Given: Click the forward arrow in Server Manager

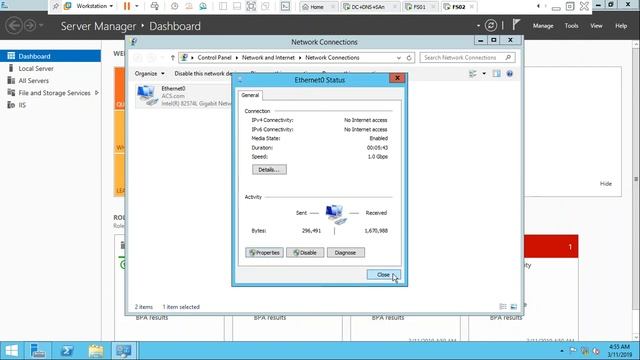Looking at the screenshot, I should [x=30, y=26].
